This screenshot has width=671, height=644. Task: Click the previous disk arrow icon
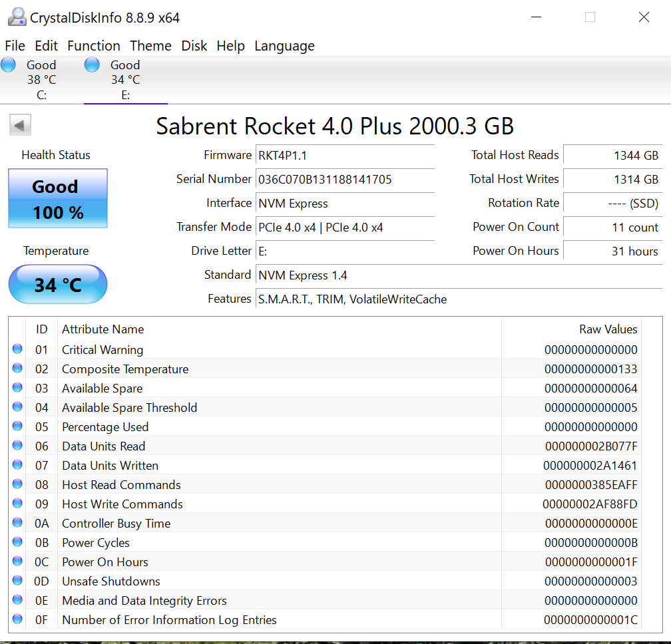tap(21, 124)
